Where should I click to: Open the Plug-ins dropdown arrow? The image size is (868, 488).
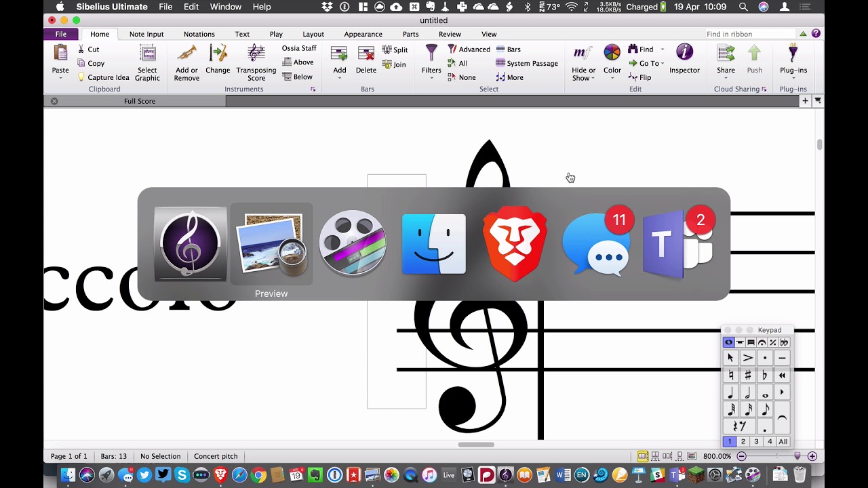793,79
